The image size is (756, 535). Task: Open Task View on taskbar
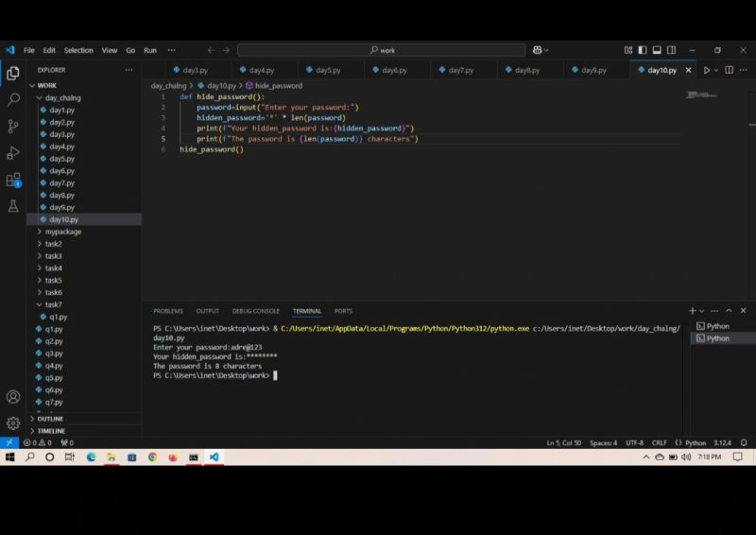tap(69, 457)
